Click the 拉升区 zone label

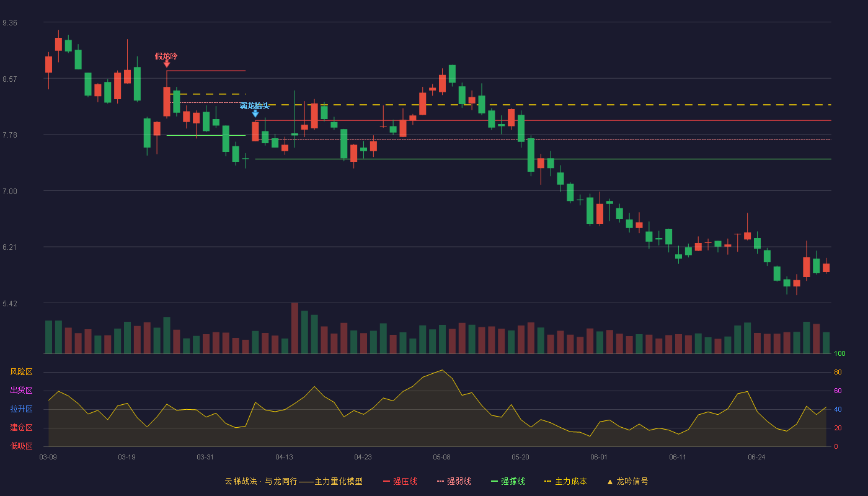(x=21, y=409)
